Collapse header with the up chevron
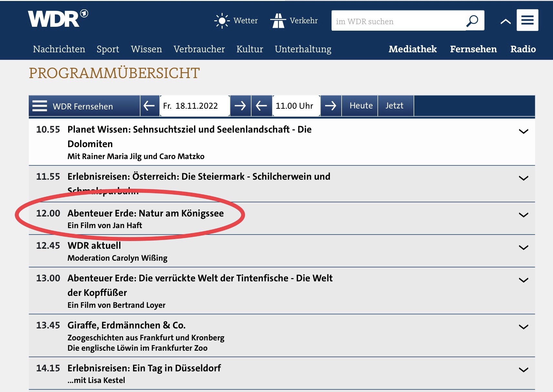This screenshot has height=392, width=553. tap(506, 22)
